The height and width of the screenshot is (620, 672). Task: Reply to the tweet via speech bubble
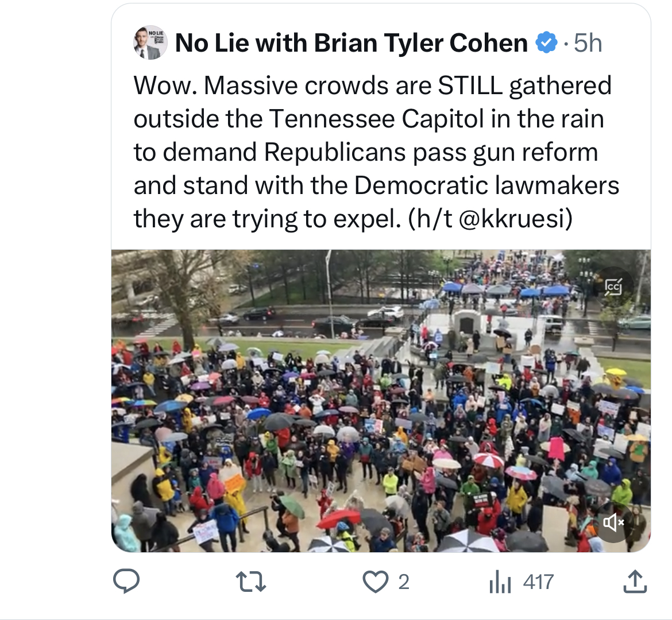point(126,582)
